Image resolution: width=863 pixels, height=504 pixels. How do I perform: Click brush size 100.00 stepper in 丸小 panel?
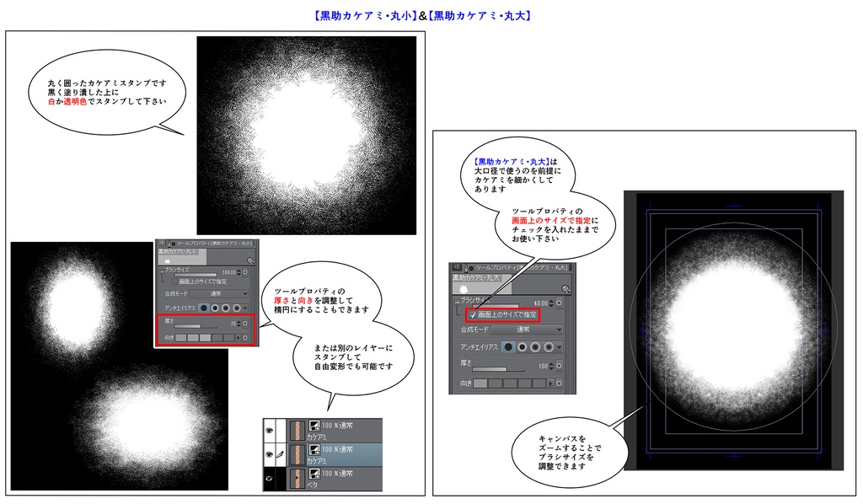tap(239, 272)
